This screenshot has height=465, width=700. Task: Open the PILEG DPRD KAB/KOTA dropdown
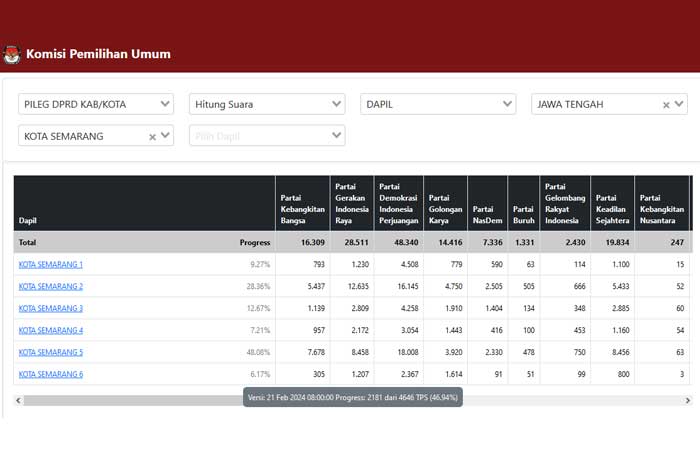pos(96,104)
